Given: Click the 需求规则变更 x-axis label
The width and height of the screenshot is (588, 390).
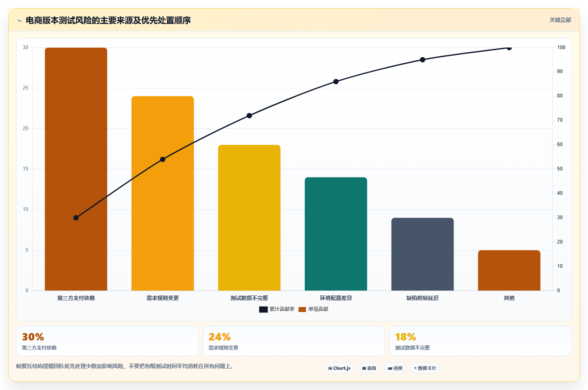Looking at the screenshot, I should click(162, 298).
